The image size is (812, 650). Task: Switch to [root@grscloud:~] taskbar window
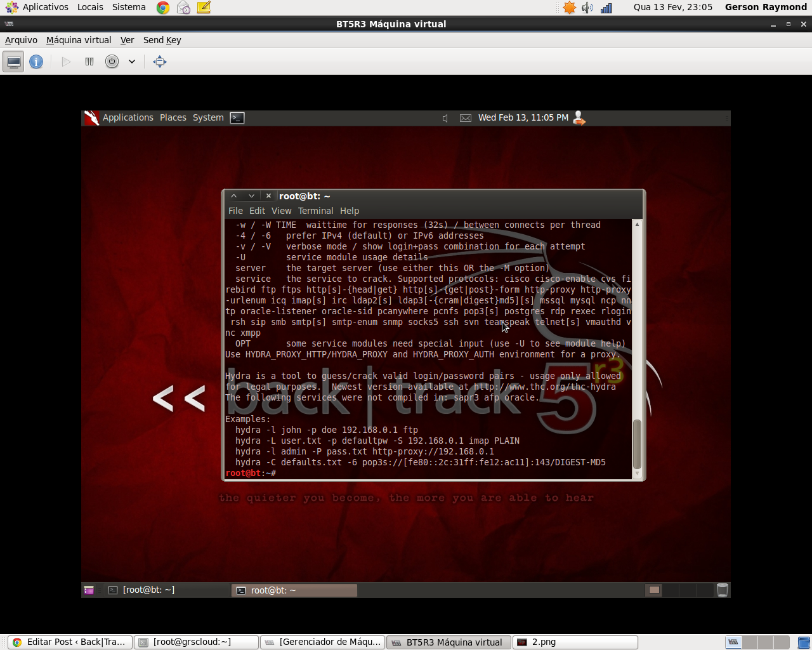point(196,642)
